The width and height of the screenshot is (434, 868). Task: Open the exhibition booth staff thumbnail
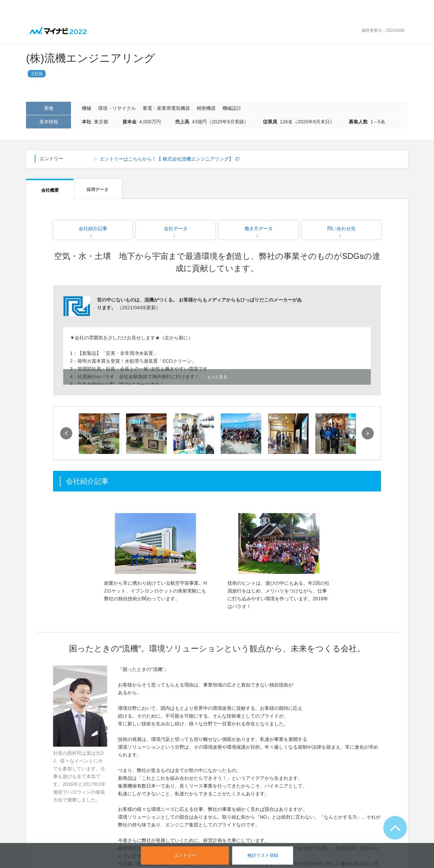point(336,433)
